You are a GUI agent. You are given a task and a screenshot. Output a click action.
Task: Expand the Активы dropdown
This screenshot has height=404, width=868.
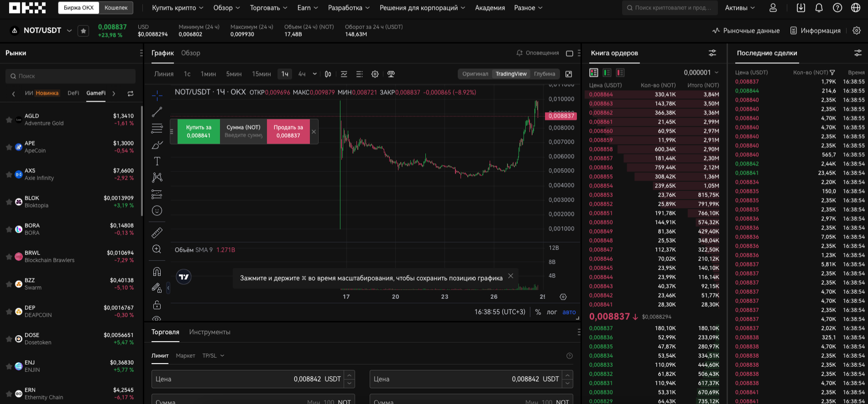pos(740,8)
